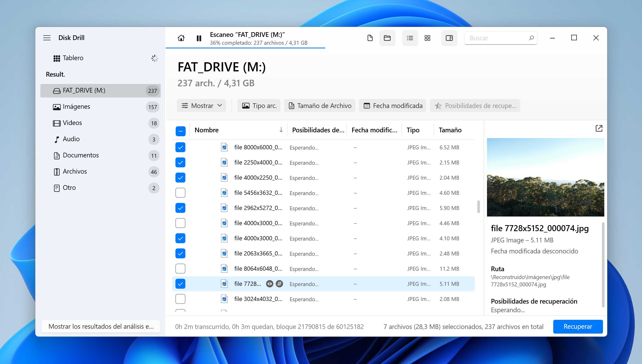Viewport: 642px width, 364px height.
Task: Click JPEG icon of file 3024x4032
Action: pos(224,299)
